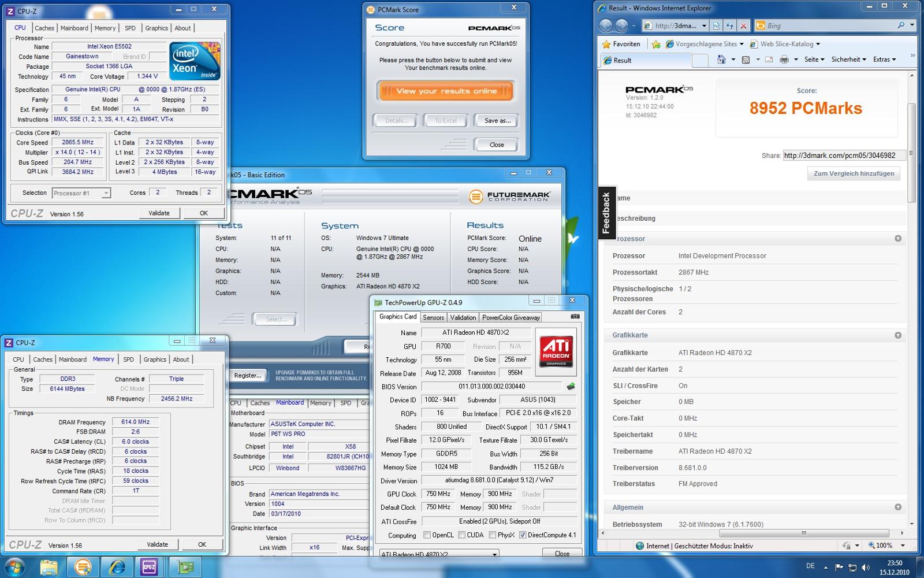The height and width of the screenshot is (578, 924).
Task: Click Close in PCMark Score dialog
Action: coord(497,145)
